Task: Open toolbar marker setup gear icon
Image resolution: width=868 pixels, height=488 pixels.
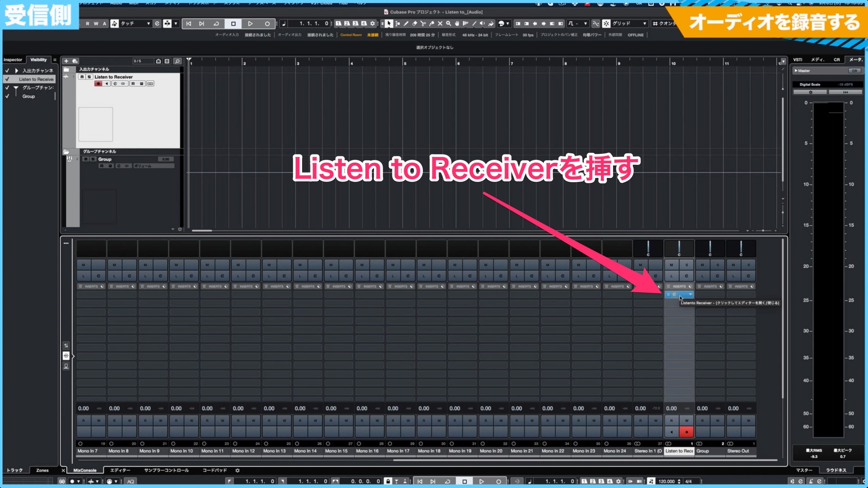Action: point(372,23)
